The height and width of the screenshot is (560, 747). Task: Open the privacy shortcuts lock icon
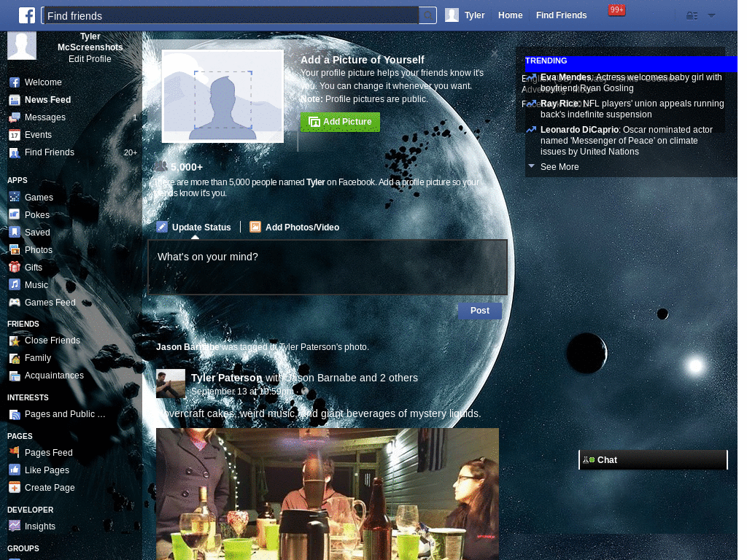point(692,16)
